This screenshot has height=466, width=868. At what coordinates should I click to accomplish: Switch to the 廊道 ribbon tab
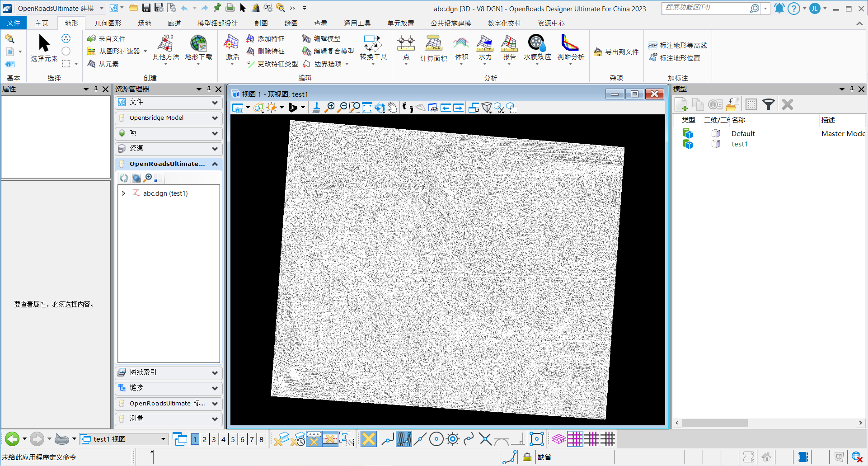point(174,24)
